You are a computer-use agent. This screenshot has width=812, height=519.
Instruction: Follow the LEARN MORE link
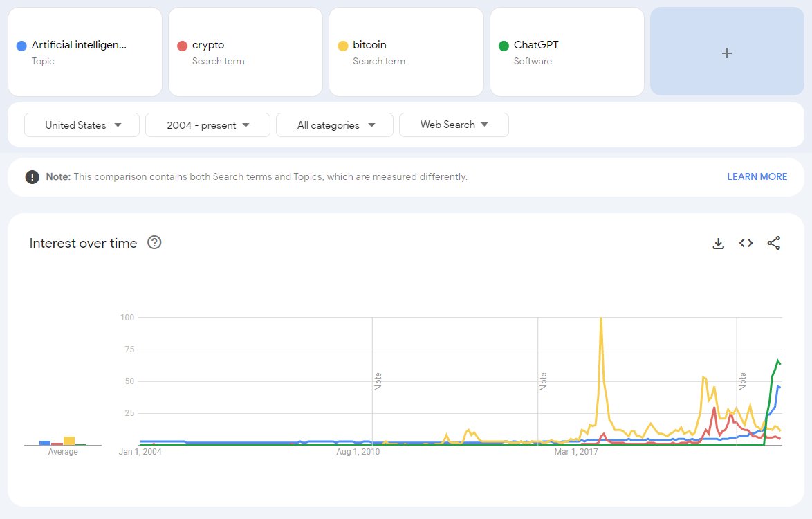[757, 176]
